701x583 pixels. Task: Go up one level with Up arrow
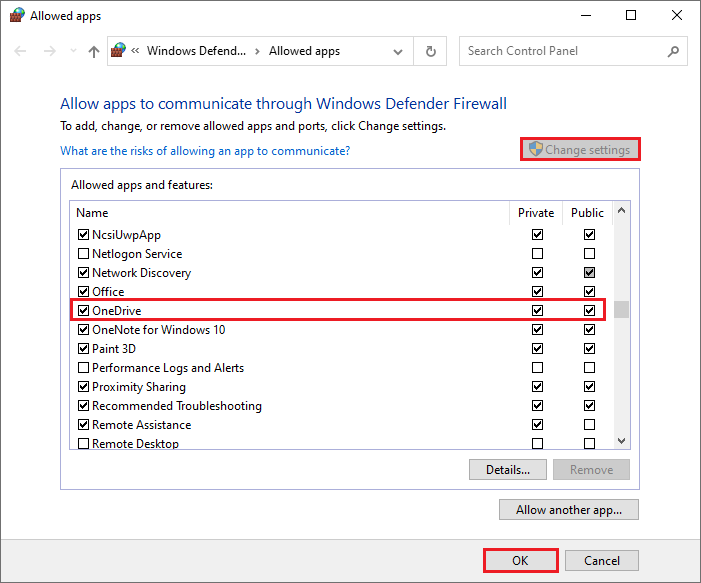pyautogui.click(x=93, y=52)
